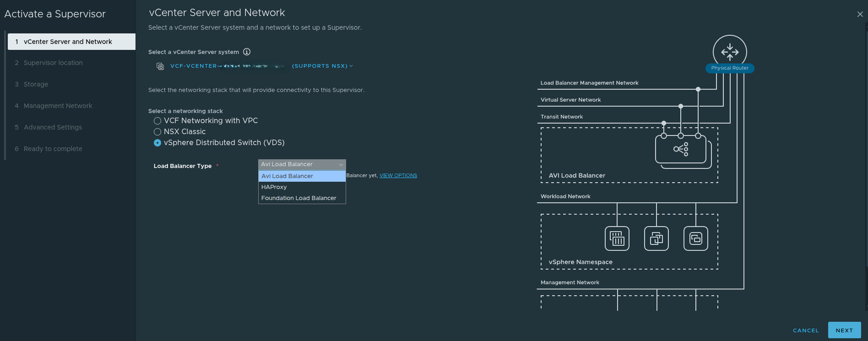
Task: Click the NEXT button
Action: [844, 330]
